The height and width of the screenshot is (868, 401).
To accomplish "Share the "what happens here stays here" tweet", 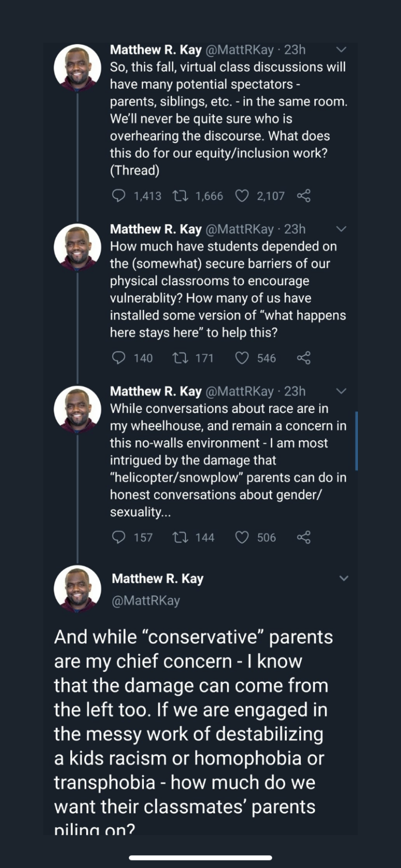I will (304, 358).
